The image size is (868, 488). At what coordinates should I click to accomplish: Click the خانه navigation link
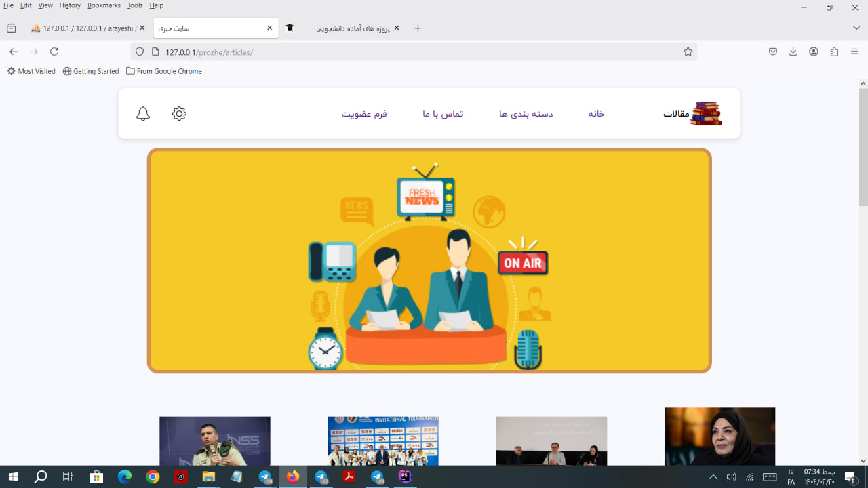click(596, 114)
